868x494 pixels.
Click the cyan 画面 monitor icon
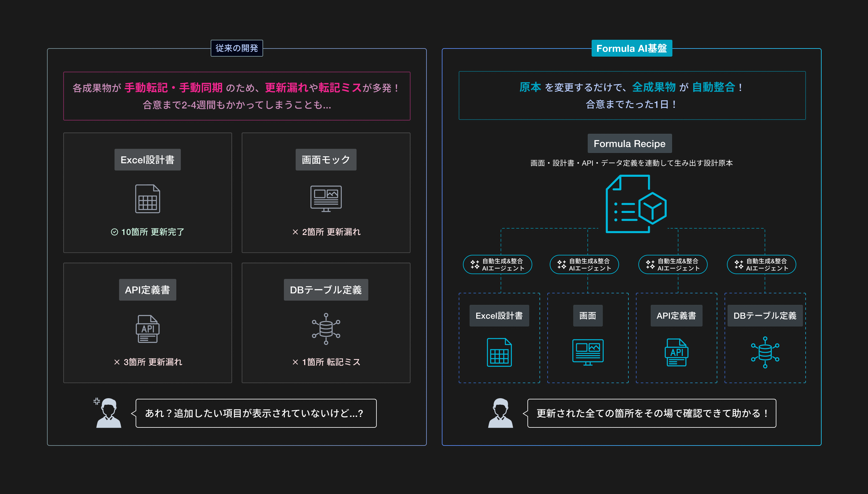[x=588, y=352]
